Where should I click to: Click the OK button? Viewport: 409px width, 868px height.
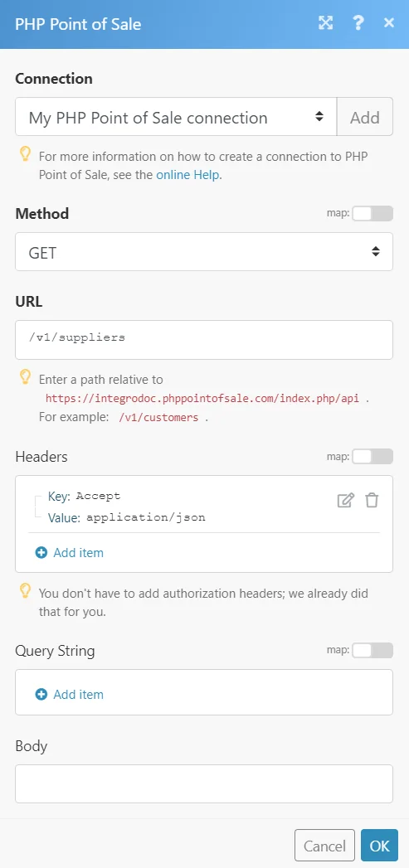[x=380, y=846]
